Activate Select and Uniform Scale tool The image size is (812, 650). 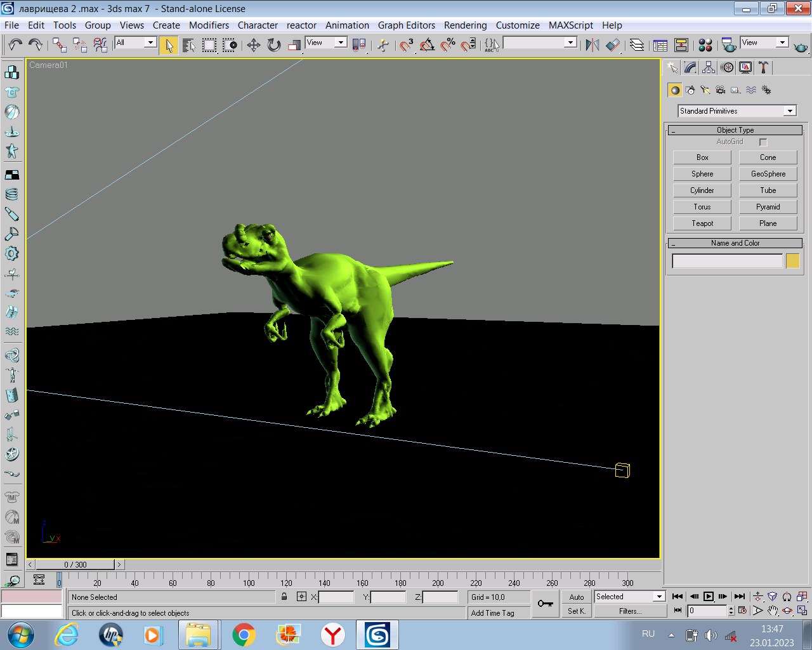(294, 44)
